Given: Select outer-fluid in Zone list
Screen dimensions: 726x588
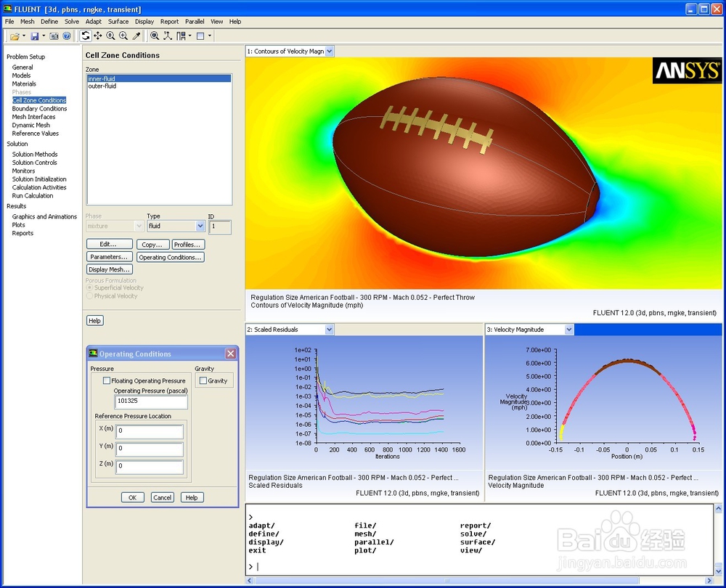Looking at the screenshot, I should tap(159, 86).
